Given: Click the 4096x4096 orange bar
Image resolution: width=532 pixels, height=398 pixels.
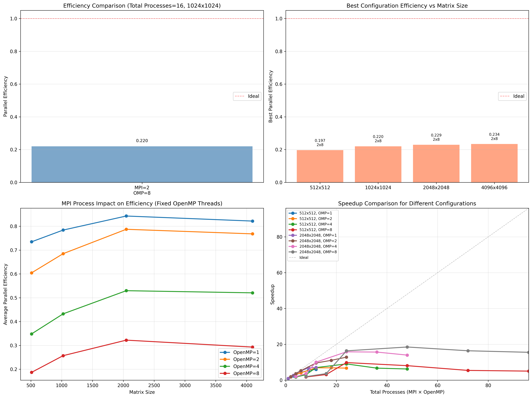Looking at the screenshot, I should (494, 163).
